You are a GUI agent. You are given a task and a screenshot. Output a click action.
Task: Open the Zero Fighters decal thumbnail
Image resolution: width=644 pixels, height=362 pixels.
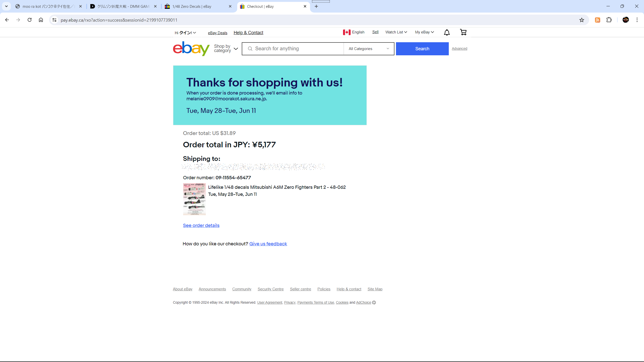194,199
